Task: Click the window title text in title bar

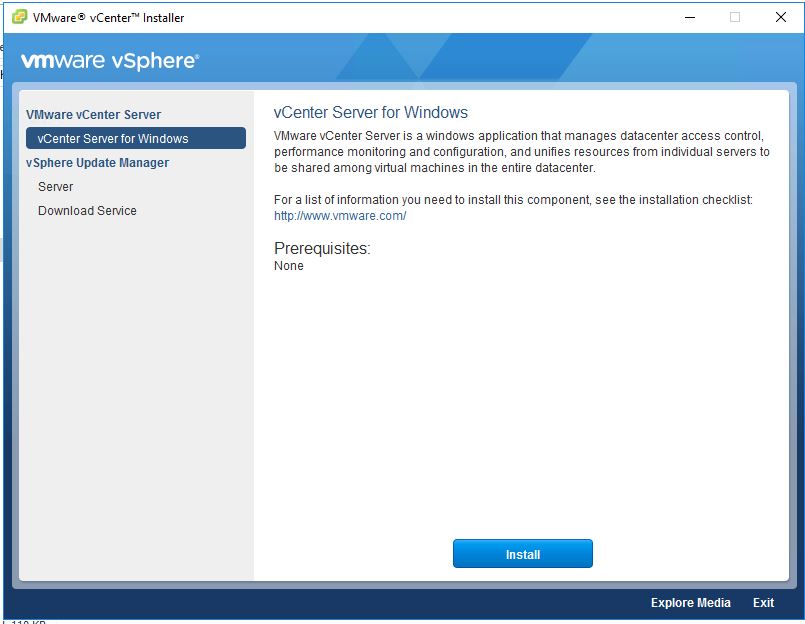Action: click(x=108, y=17)
